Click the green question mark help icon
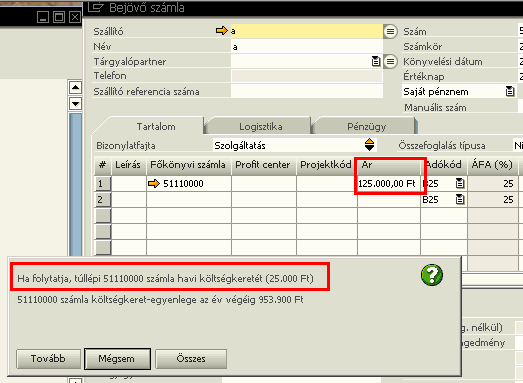This screenshot has width=523, height=383. [432, 275]
